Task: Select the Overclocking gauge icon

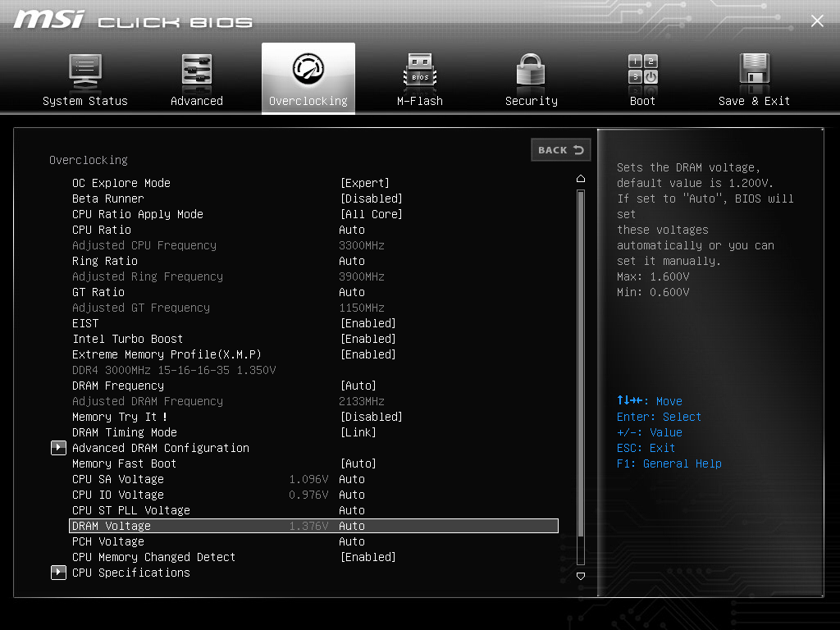Action: point(308,69)
